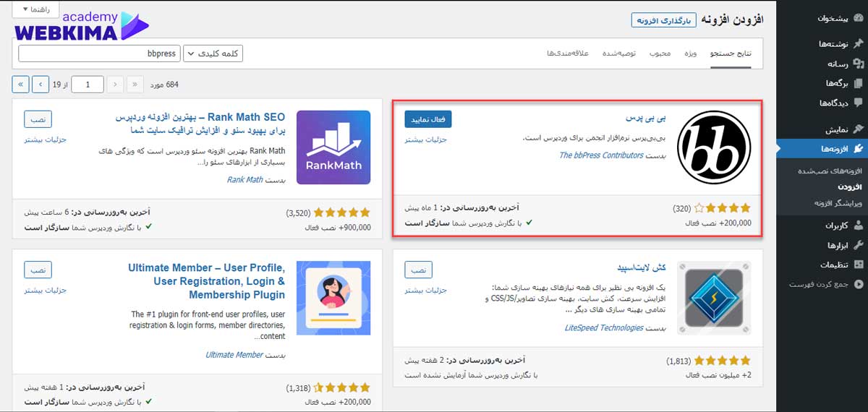Open the Plugins (افزونه‌ها) plug icon

(x=858, y=149)
